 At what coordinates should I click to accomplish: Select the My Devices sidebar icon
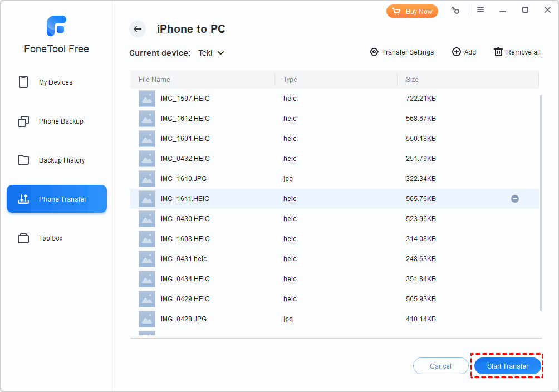tap(23, 82)
